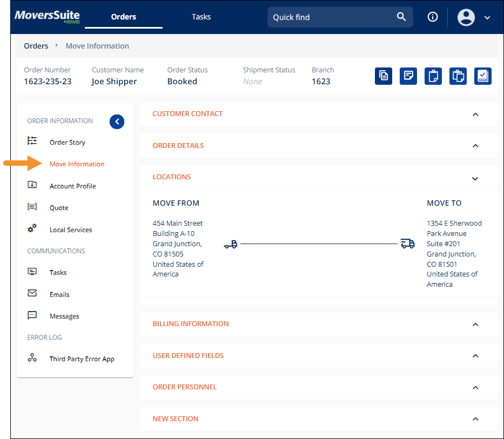Open Order Story in sidebar

click(68, 143)
